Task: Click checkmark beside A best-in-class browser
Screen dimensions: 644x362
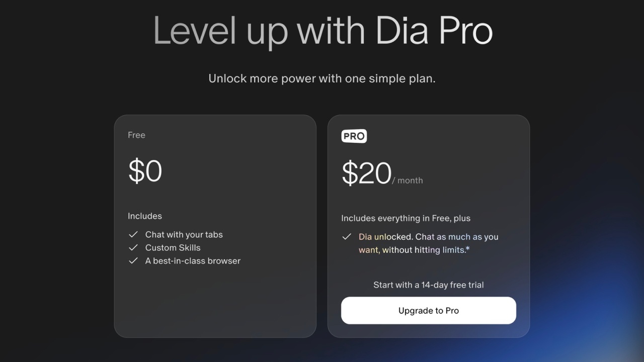Action: point(133,260)
